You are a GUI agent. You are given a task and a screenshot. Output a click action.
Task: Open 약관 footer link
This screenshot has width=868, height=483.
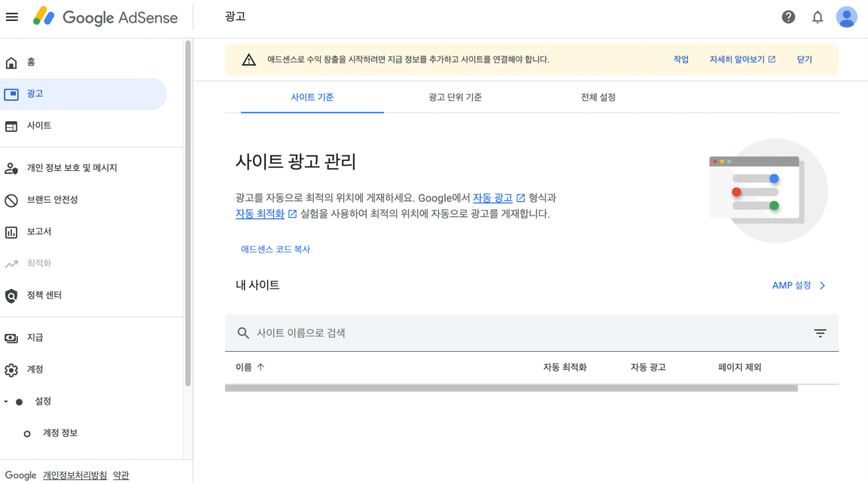pyautogui.click(x=120, y=475)
